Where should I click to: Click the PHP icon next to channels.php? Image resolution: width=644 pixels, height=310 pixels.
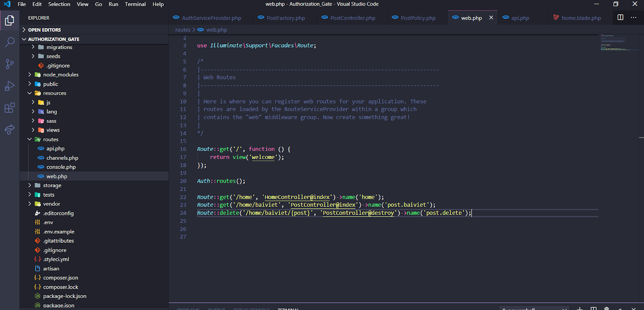[41, 158]
